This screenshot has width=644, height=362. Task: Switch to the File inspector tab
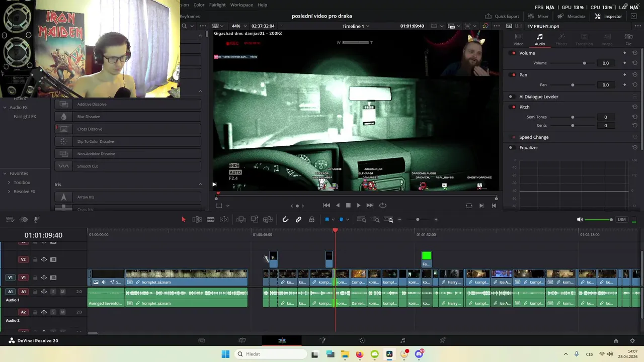(628, 40)
